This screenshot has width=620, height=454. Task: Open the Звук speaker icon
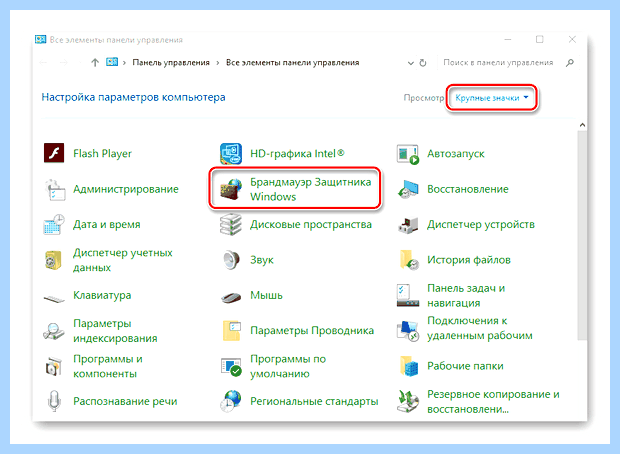(x=231, y=260)
